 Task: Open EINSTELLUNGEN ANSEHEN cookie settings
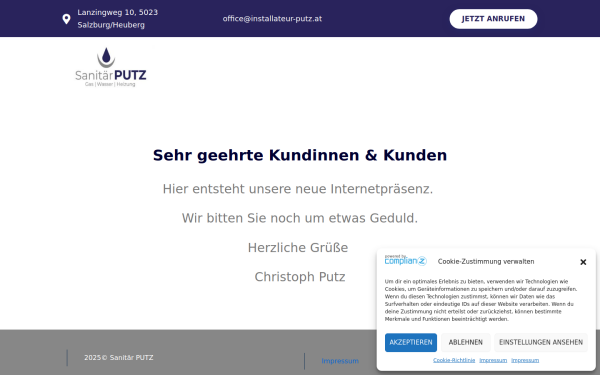(541, 342)
